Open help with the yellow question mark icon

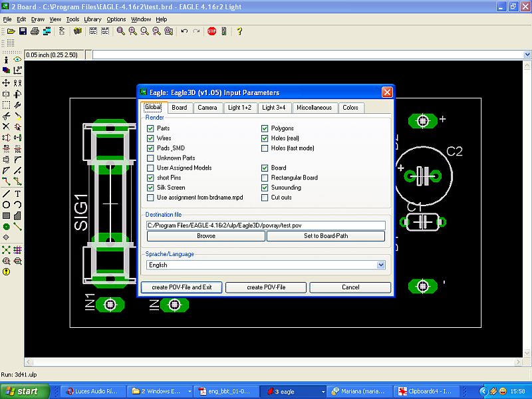(x=239, y=31)
